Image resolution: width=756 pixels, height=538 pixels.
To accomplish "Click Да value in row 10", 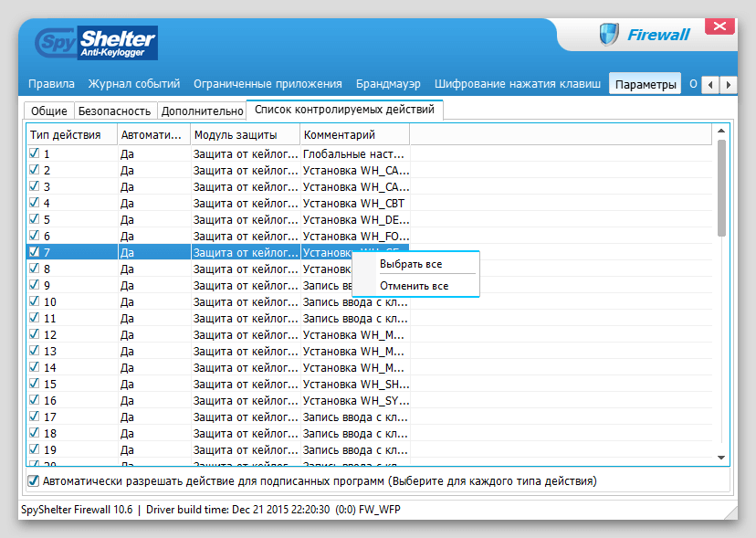I will click(x=127, y=302).
